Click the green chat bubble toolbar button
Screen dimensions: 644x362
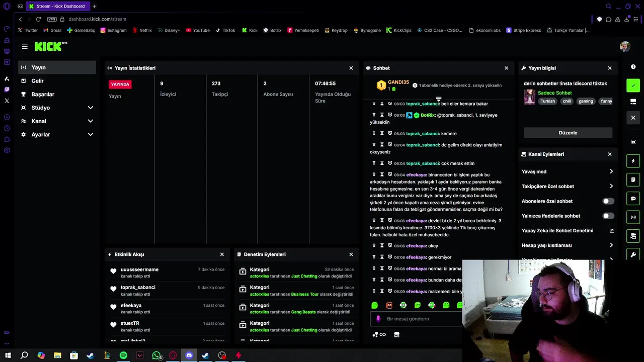[x=633, y=199]
